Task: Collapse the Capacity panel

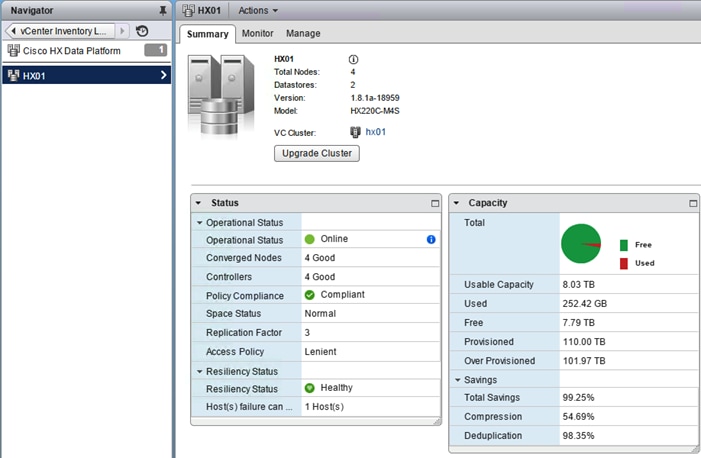Action: coord(456,203)
